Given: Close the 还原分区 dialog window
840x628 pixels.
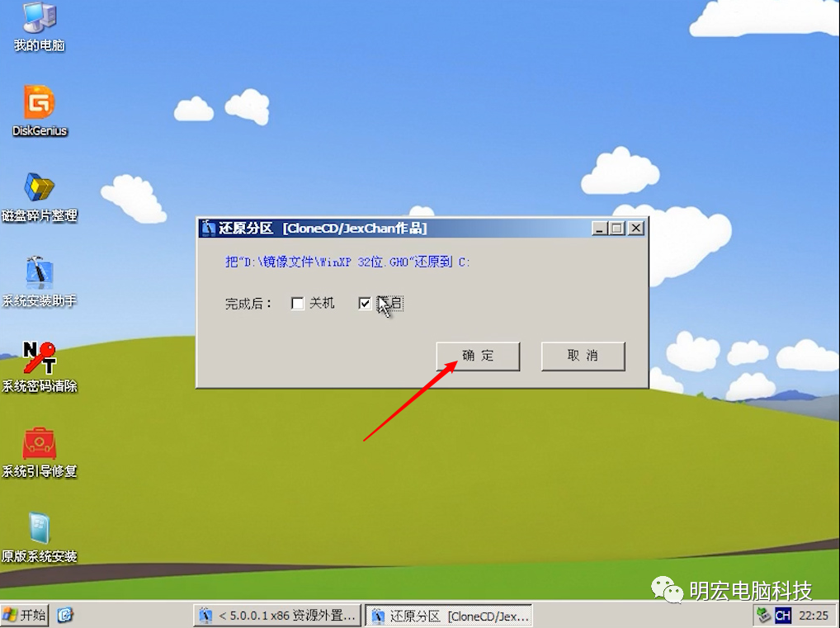Looking at the screenshot, I should pos(635,229).
